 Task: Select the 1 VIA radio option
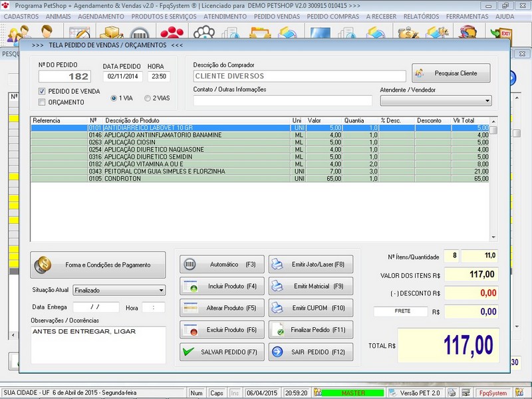114,98
